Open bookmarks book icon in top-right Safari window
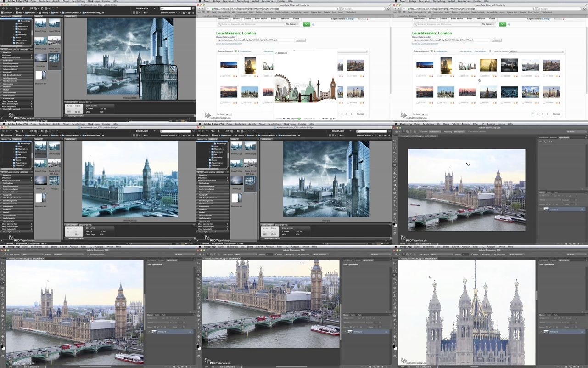Image resolution: width=588 pixels, height=368 pixels. (399, 12)
